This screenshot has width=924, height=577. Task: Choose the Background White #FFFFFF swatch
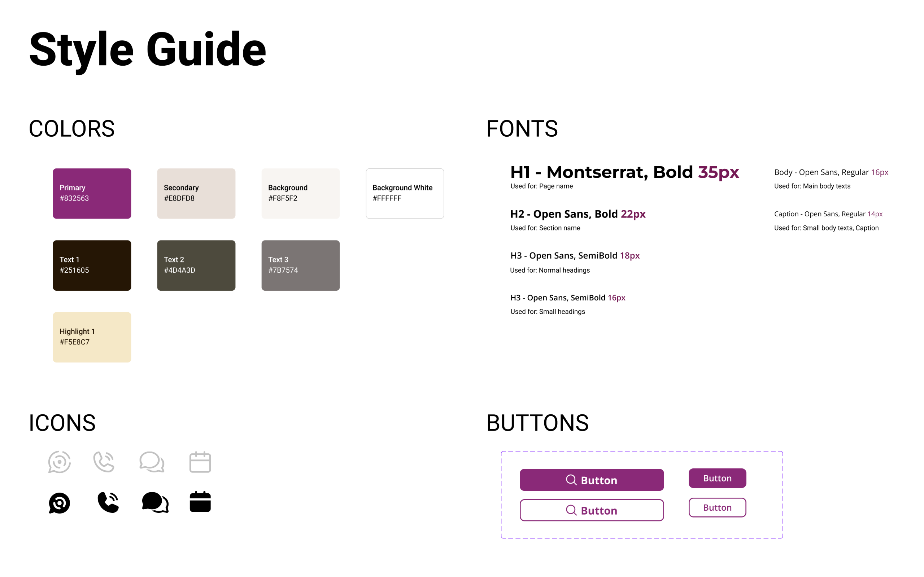(x=405, y=194)
